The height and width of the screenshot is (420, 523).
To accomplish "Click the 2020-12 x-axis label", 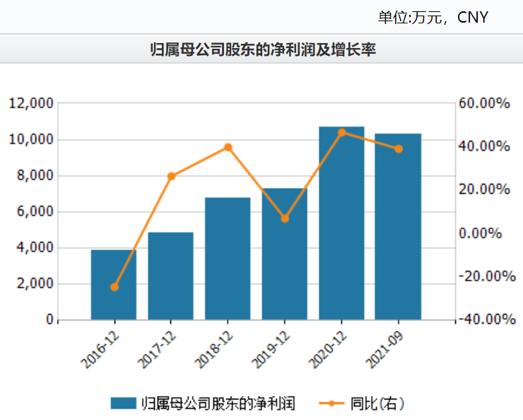I will (x=329, y=349).
